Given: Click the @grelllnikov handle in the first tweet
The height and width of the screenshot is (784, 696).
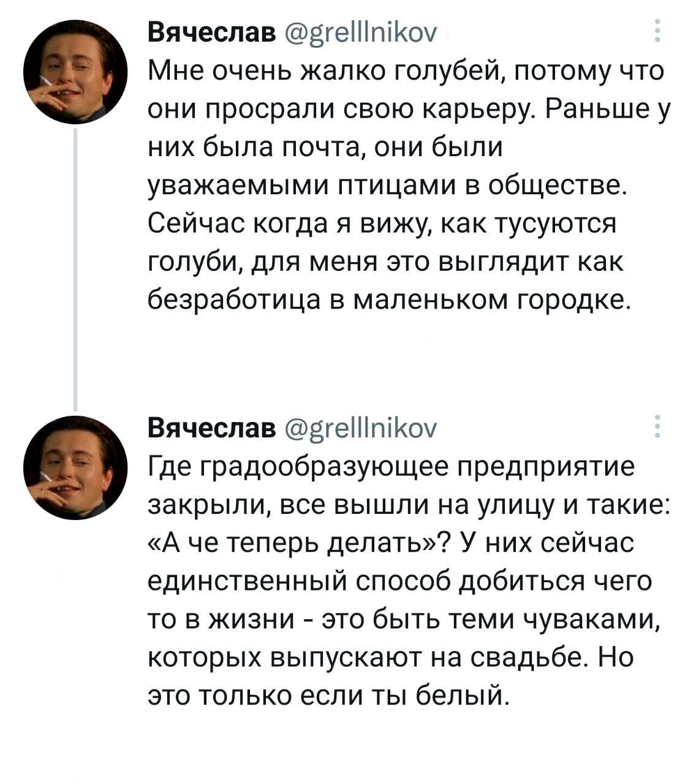Looking at the screenshot, I should pyautogui.click(x=360, y=31).
